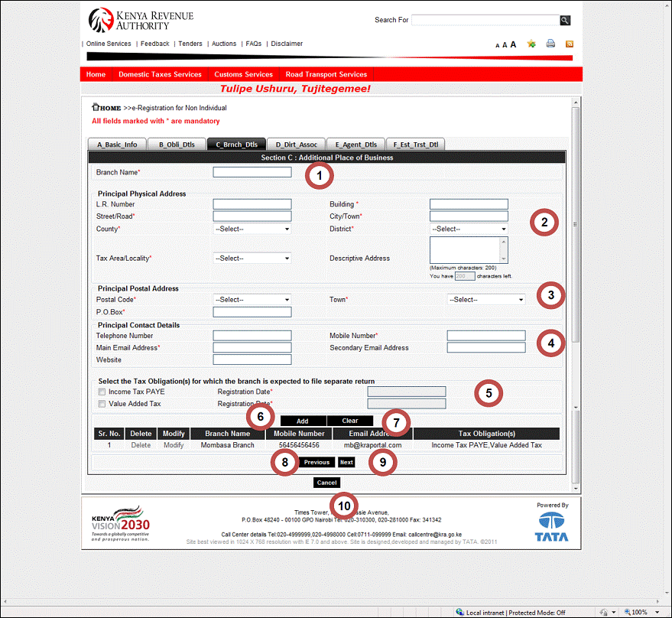Click the Home breadcrumb icon
Screen dimensions: 672x618
[x=94, y=109]
